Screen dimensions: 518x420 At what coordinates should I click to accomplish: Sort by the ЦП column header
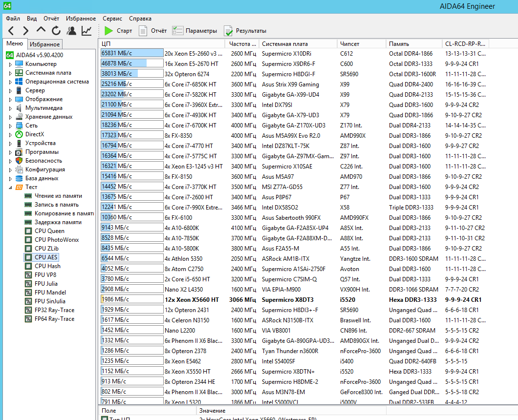(x=162, y=43)
